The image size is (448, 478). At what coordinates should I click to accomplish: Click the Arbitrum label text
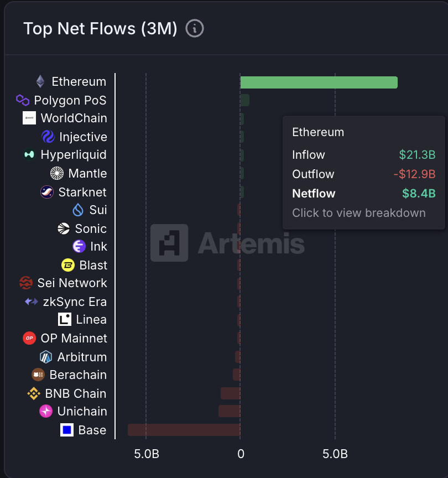[x=82, y=357]
